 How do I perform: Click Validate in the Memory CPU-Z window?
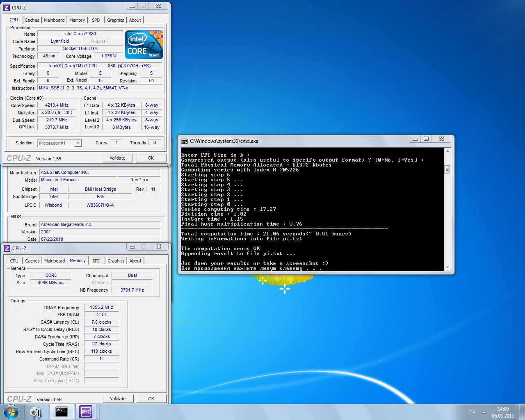pyautogui.click(x=118, y=399)
